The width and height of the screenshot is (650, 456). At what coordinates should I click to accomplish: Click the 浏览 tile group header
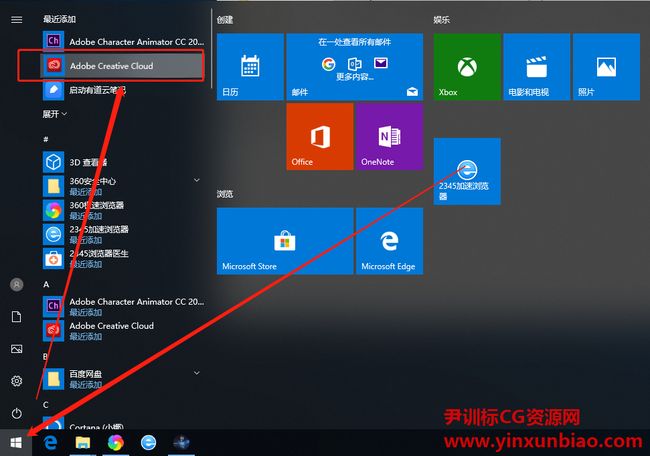[225, 194]
